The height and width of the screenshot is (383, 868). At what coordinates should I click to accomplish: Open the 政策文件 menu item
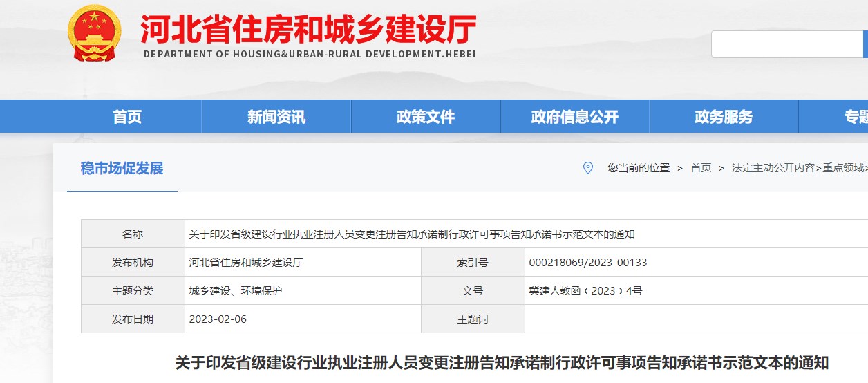426,117
